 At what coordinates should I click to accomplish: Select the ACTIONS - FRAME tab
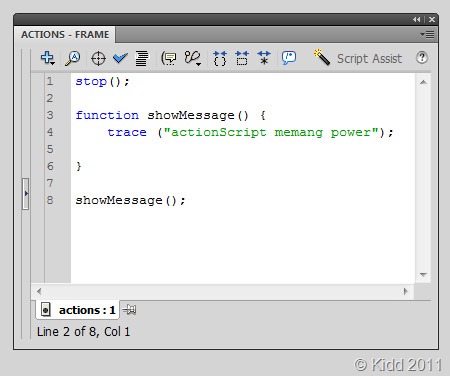pyautogui.click(x=65, y=35)
